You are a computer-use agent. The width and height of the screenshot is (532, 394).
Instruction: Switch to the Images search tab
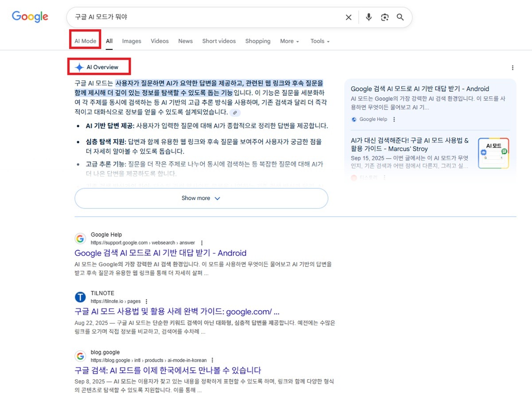[132, 41]
